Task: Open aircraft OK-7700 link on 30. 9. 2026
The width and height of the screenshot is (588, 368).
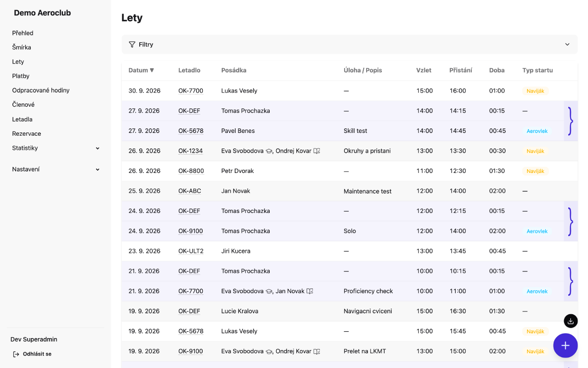Action: (x=191, y=91)
